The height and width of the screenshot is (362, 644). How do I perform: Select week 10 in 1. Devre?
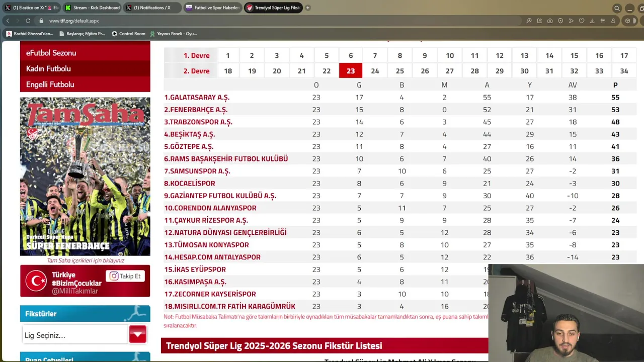click(450, 55)
